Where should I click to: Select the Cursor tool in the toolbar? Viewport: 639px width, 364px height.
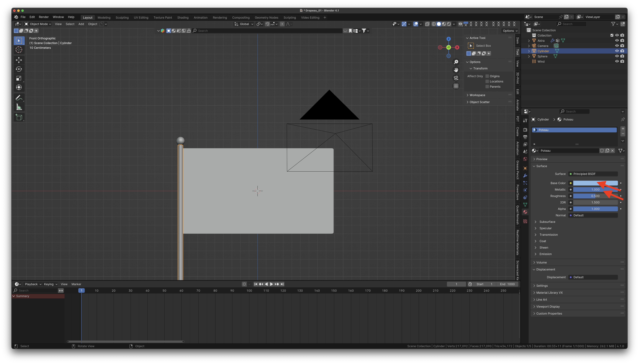pyautogui.click(x=19, y=50)
